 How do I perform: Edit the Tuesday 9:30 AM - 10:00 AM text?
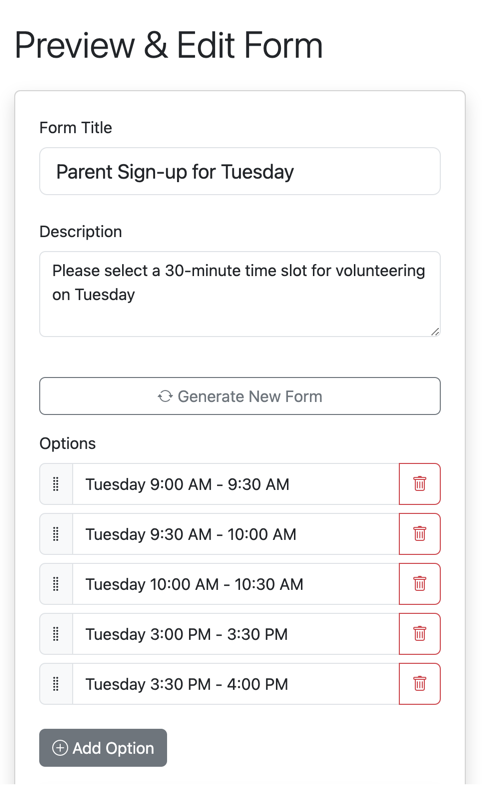pos(236,534)
